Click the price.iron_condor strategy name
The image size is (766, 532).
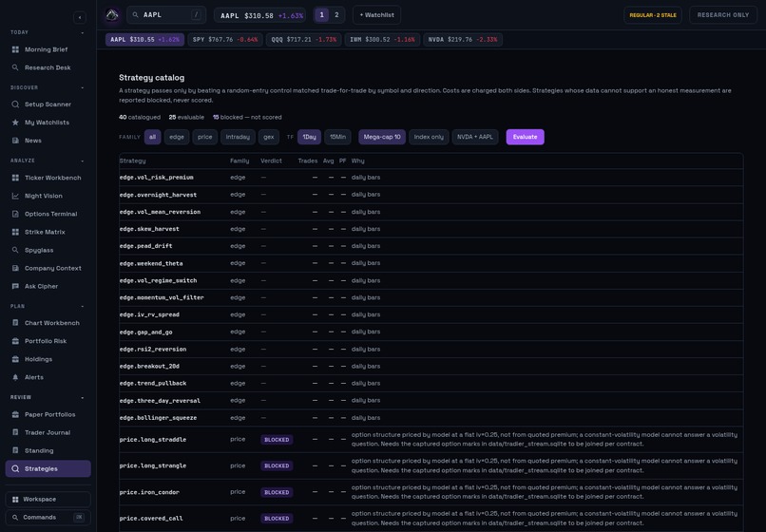click(149, 492)
